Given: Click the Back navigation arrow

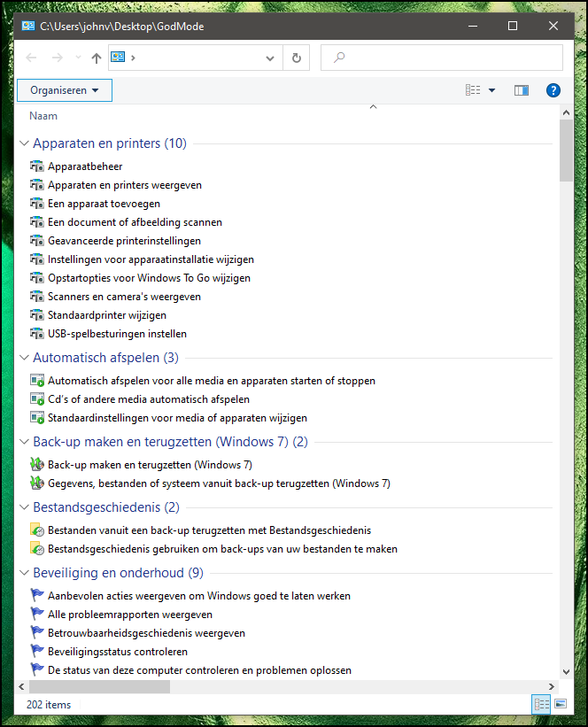Looking at the screenshot, I should pyautogui.click(x=31, y=58).
